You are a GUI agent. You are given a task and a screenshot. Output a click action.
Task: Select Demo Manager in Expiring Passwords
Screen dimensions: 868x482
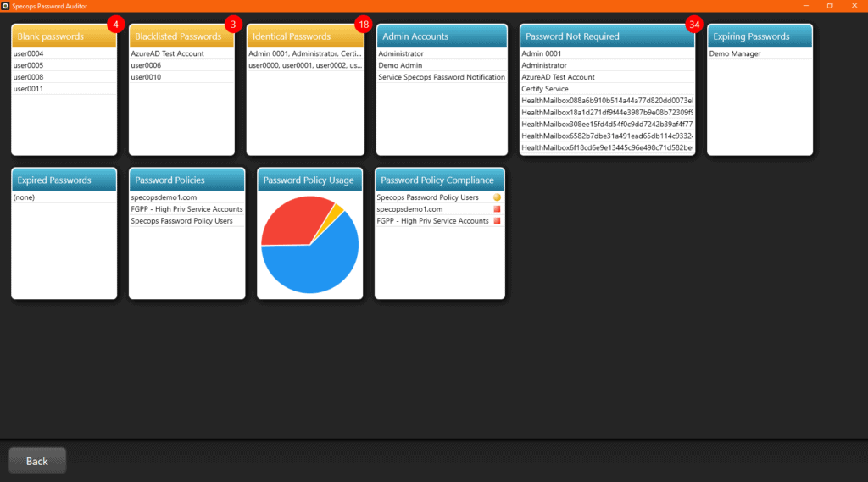[760, 53]
